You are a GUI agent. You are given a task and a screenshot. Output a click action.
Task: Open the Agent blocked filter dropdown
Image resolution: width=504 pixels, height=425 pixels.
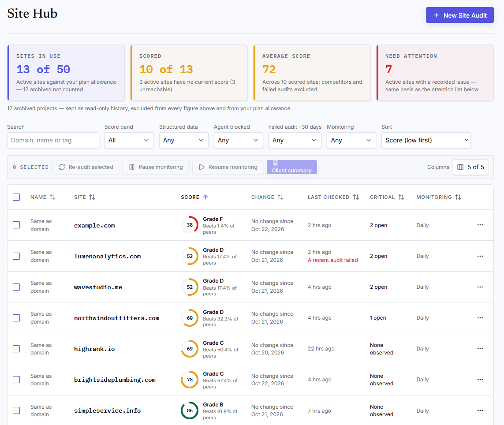(238, 140)
